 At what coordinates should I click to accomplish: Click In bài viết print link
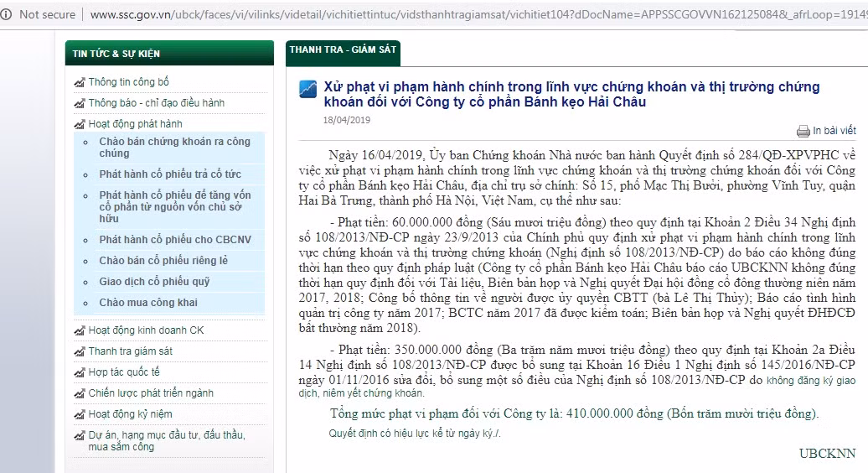(834, 131)
